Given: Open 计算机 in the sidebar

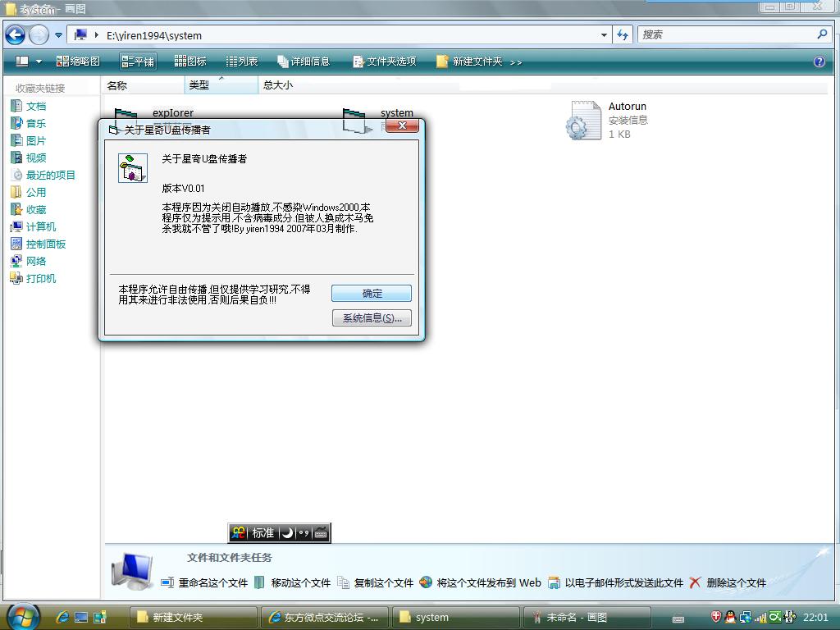Looking at the screenshot, I should [33, 226].
